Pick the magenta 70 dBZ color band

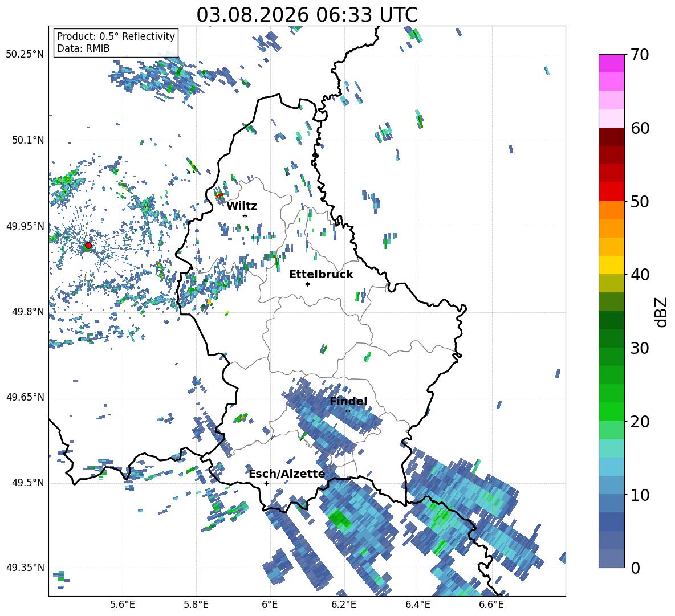pos(611,63)
